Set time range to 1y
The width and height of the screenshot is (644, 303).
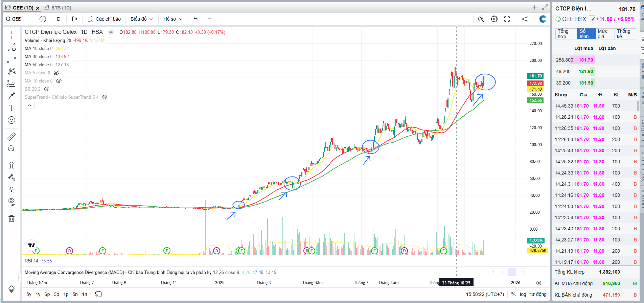pyautogui.click(x=38, y=294)
